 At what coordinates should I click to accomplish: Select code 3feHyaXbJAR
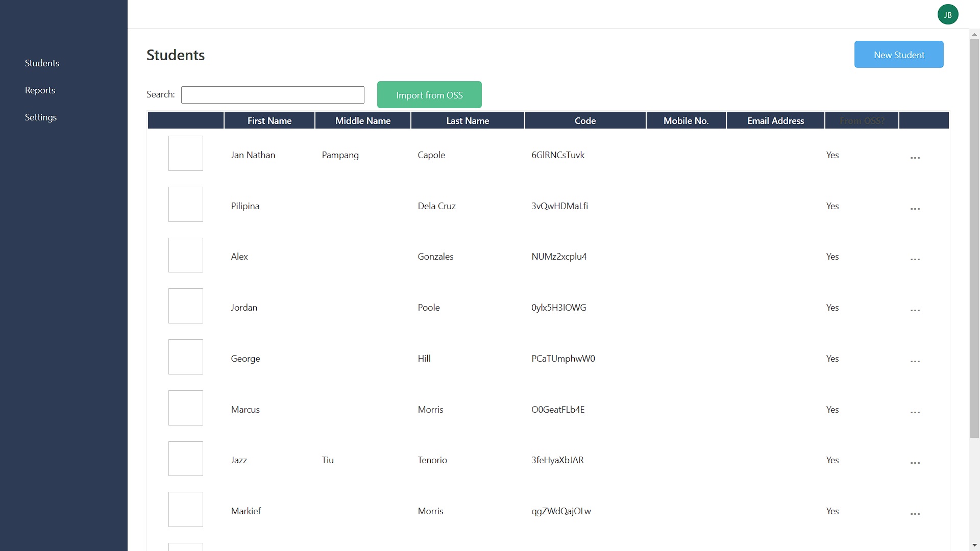pyautogui.click(x=557, y=460)
